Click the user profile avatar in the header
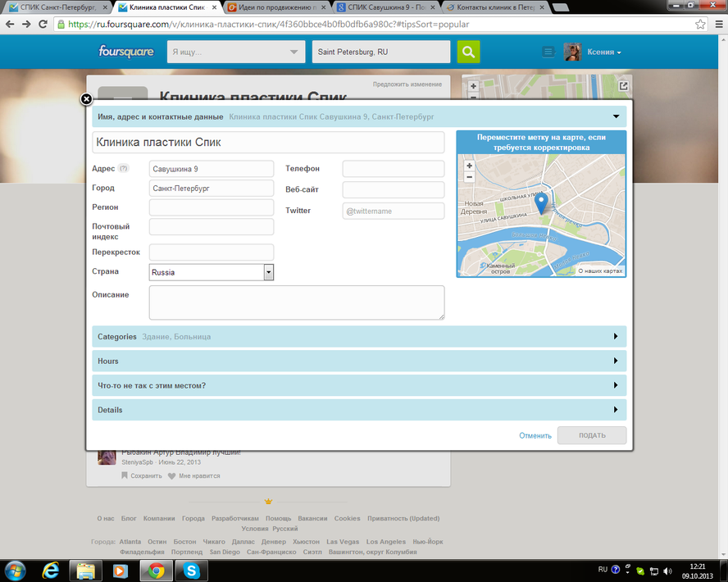728x582 pixels. click(572, 52)
